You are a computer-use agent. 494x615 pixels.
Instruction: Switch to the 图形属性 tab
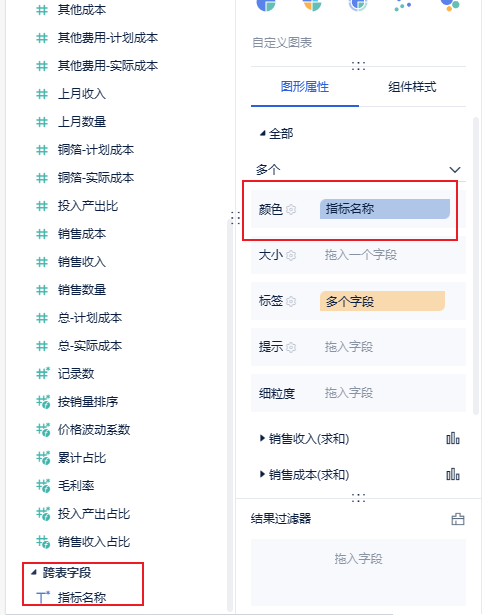pyautogui.click(x=305, y=87)
